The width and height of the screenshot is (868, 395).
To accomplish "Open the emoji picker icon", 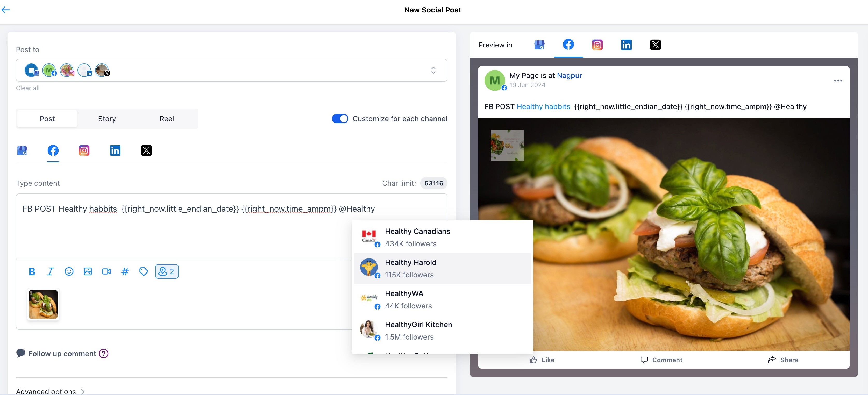I will [x=69, y=271].
